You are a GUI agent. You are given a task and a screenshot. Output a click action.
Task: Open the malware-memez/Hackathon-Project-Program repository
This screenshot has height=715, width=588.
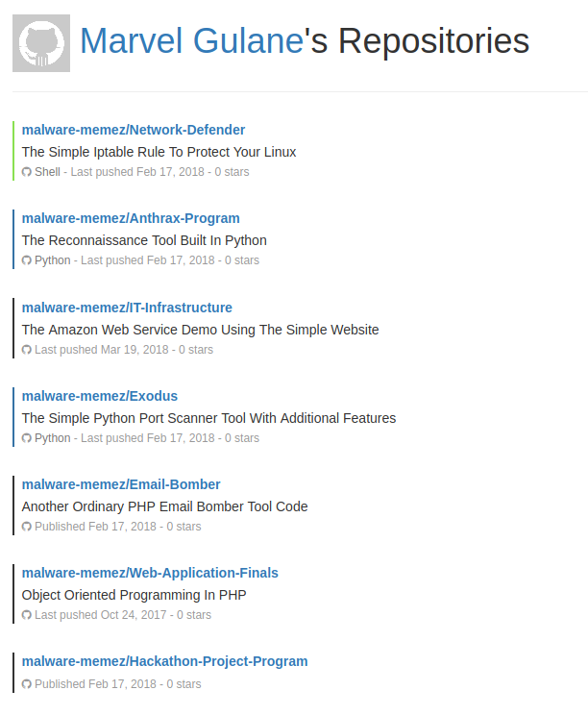164,661
